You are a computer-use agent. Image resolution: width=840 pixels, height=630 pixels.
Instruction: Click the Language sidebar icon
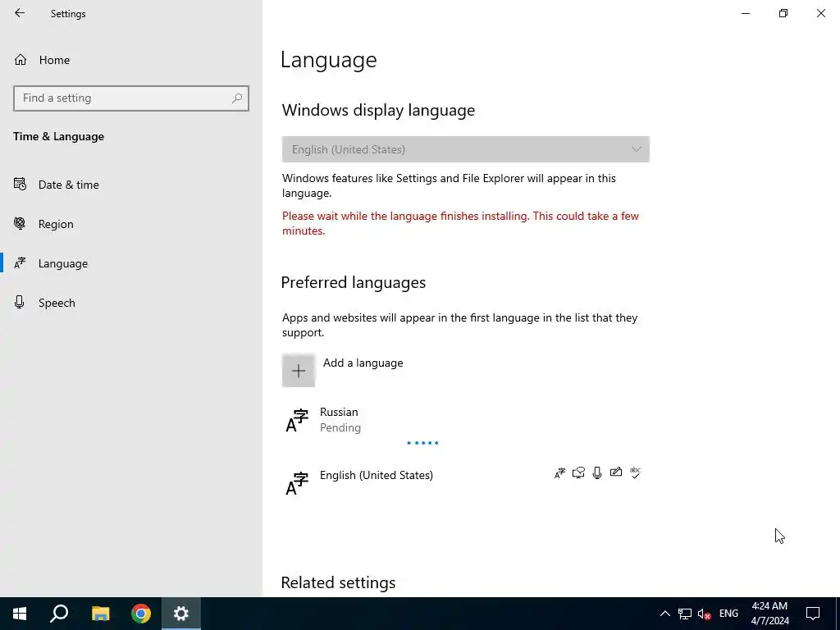[x=20, y=263]
